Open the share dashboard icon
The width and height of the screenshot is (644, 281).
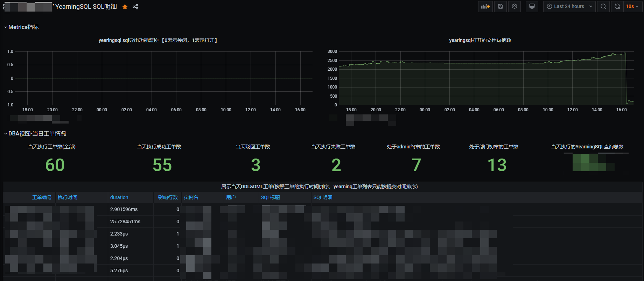(135, 7)
